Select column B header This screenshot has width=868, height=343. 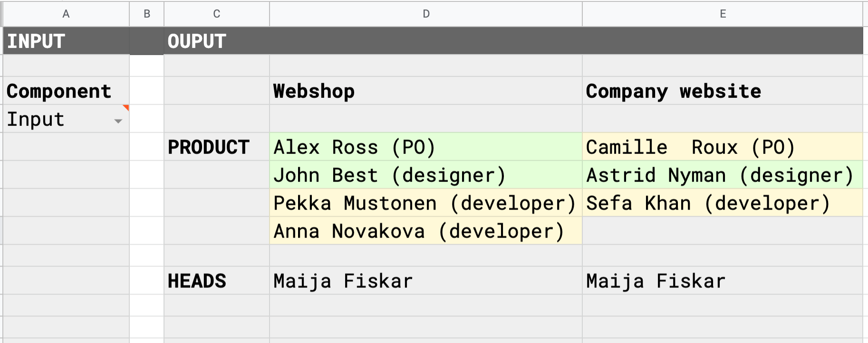147,14
